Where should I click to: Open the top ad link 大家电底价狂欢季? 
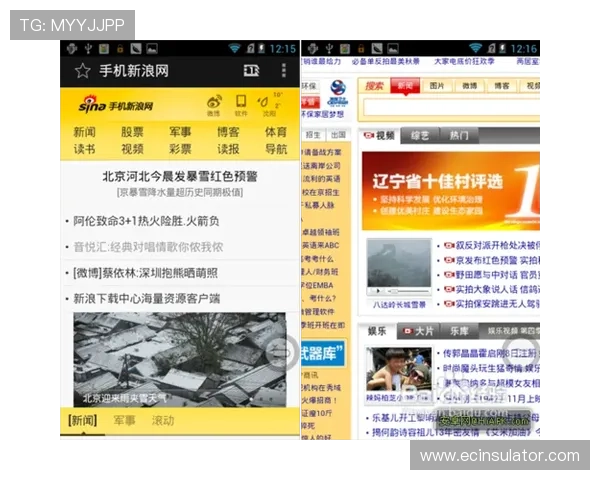tap(464, 61)
